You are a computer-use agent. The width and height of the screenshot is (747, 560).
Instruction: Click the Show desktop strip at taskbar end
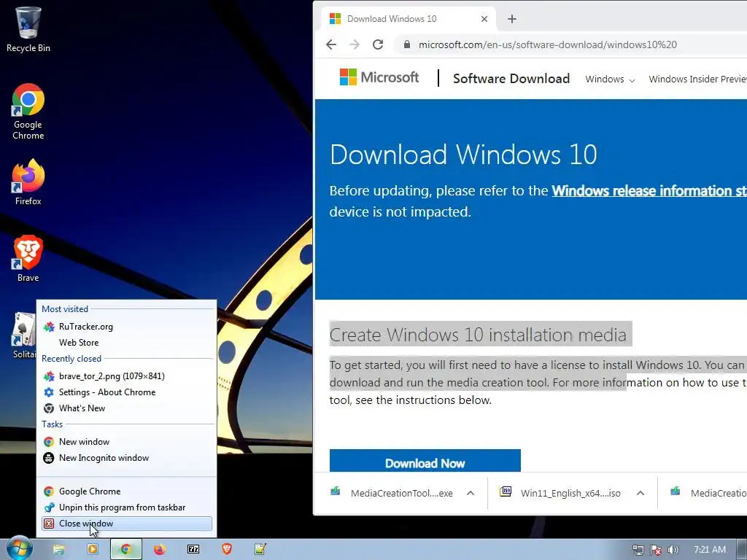pyautogui.click(x=742, y=550)
